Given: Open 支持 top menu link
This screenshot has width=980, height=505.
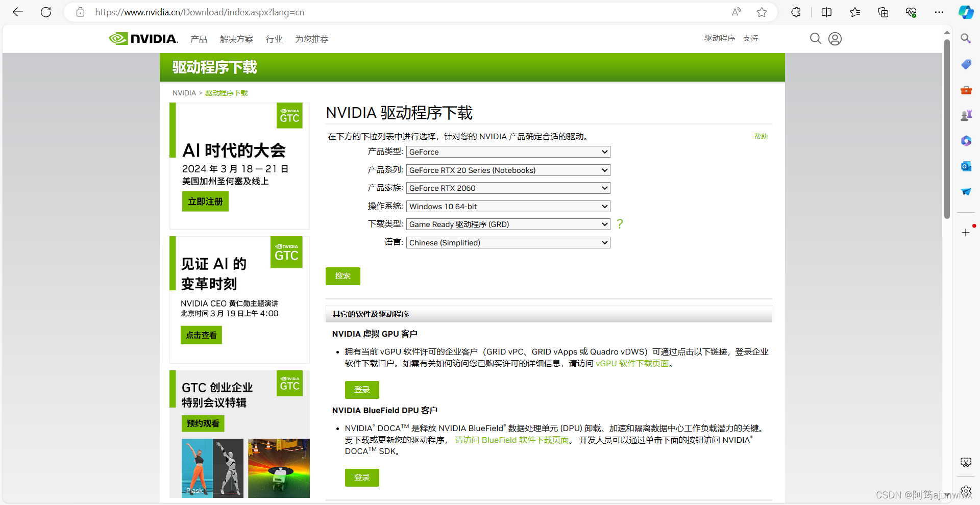Looking at the screenshot, I should click(750, 38).
